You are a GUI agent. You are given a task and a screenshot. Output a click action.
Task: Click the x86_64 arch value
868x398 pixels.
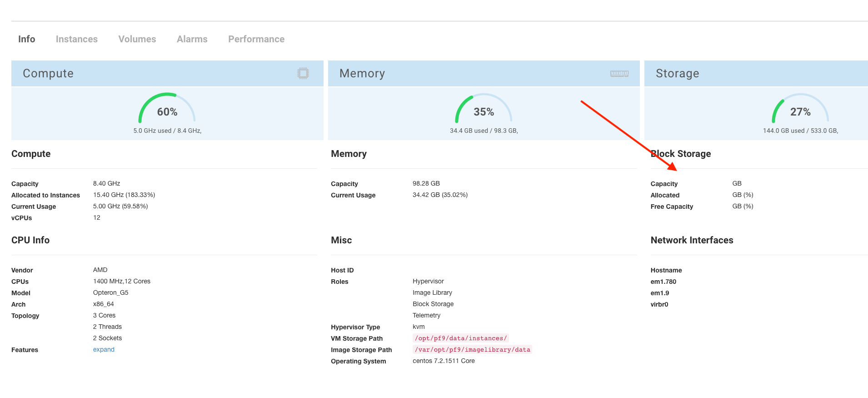coord(104,304)
